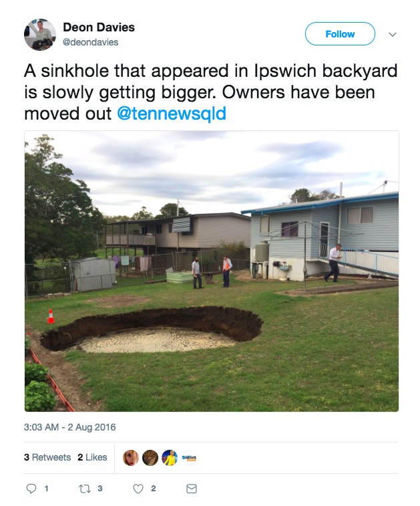Image resolution: width=420 pixels, height=506 pixels.
Task: Click the direct message envelope icon
Action: [192, 489]
